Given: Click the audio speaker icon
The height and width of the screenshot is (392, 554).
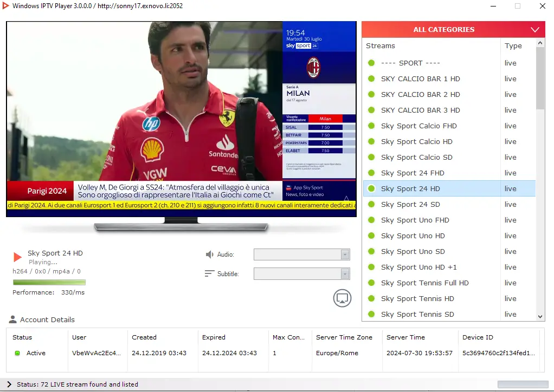Looking at the screenshot, I should tap(210, 254).
